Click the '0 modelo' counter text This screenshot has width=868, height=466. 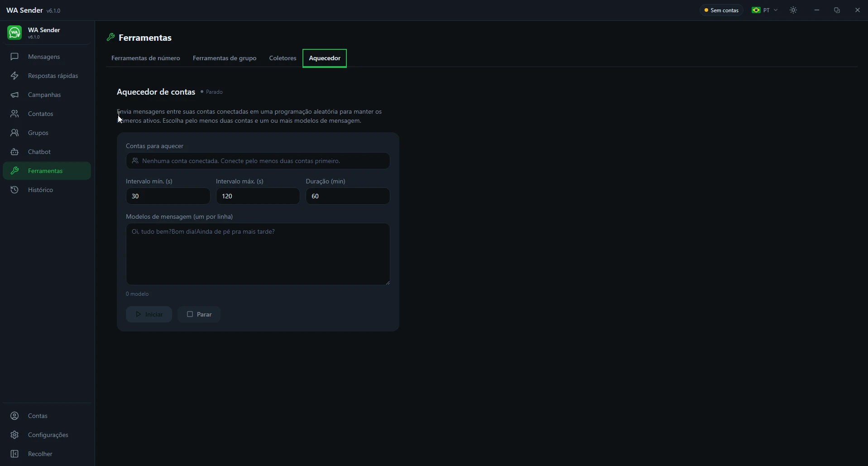(137, 294)
